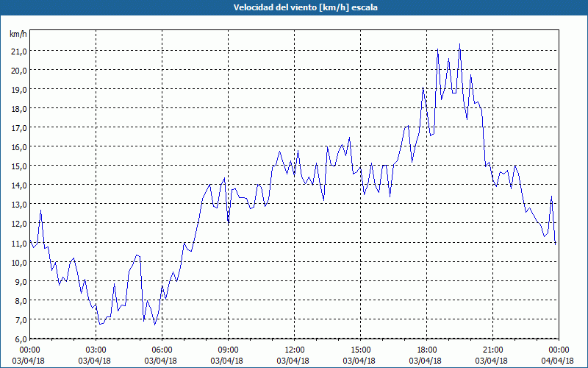
Task: Select the '15,0' y-axis value
Action: tap(19, 166)
